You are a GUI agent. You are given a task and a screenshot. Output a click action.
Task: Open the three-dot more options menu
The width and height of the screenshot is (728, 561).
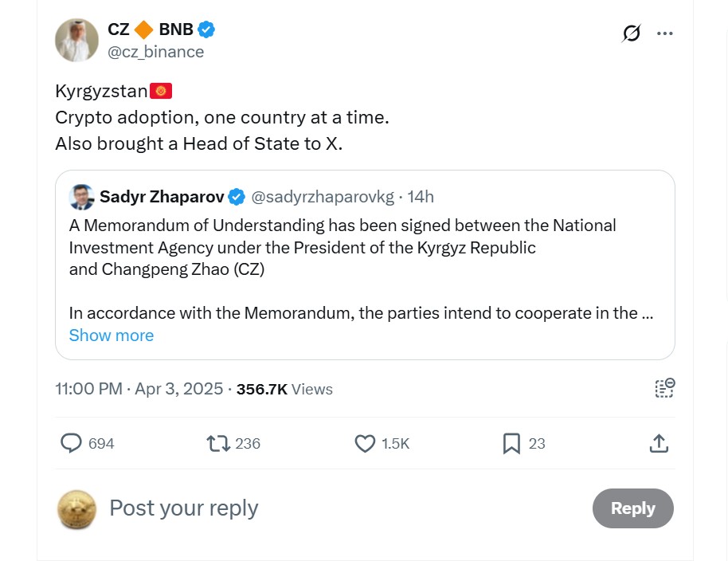(x=665, y=33)
